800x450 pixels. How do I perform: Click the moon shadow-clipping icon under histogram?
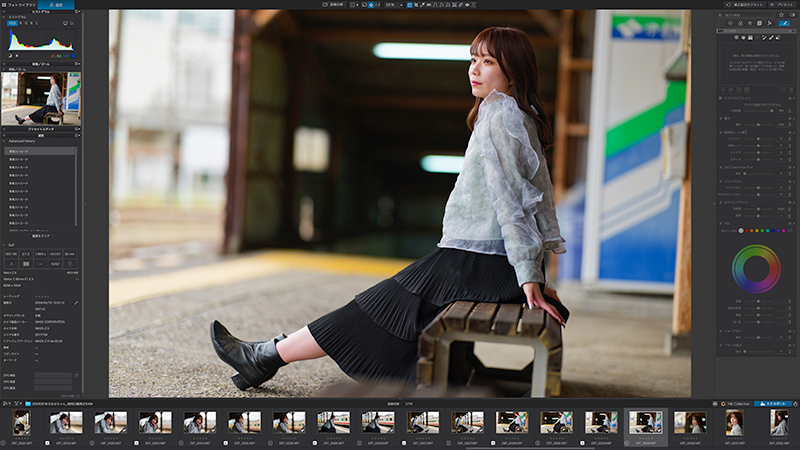point(10,56)
